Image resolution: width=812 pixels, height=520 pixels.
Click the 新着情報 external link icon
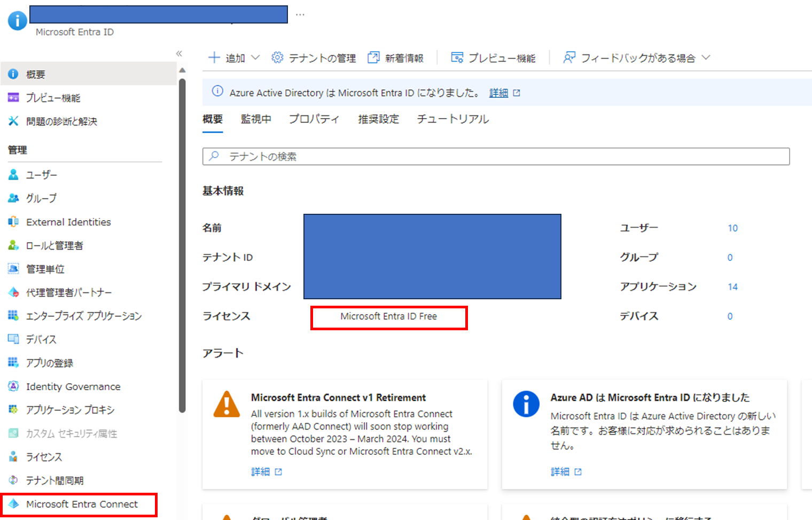tap(373, 58)
